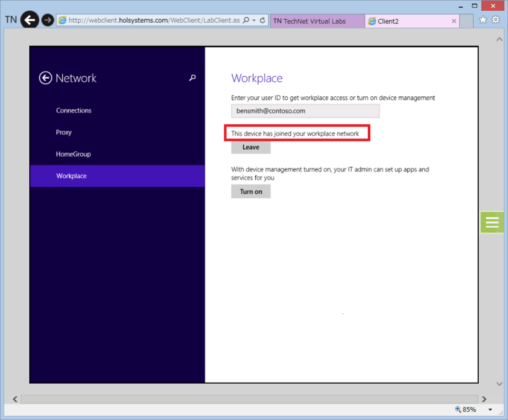Open the zoom level dropdown arrow
508x420 pixels.
pos(490,410)
